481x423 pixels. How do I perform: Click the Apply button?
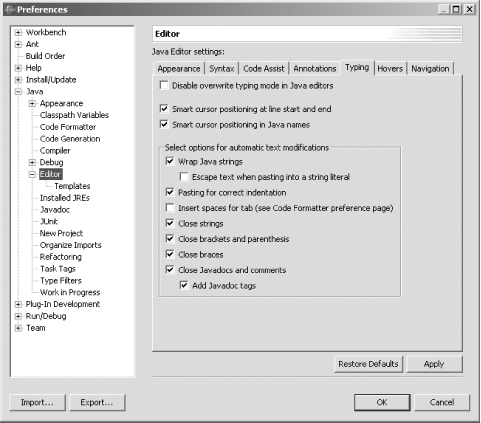click(434, 364)
